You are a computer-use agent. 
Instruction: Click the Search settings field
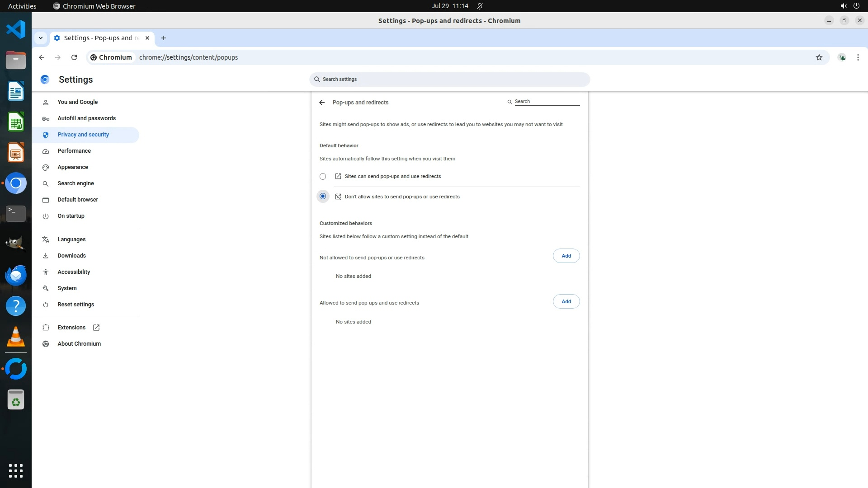click(x=450, y=80)
